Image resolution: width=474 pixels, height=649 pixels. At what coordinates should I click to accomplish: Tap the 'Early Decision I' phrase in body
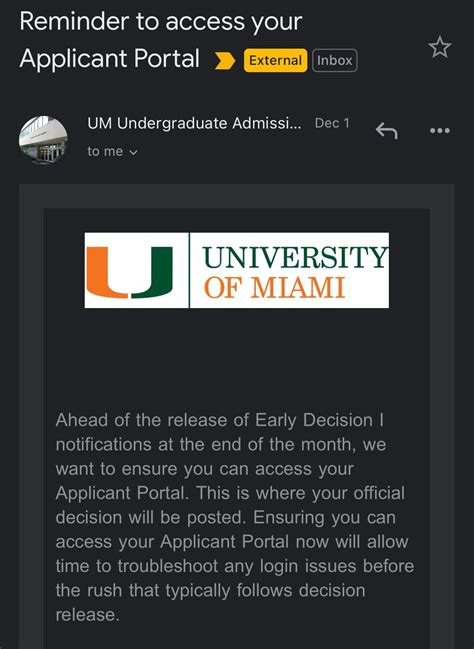[319, 420]
